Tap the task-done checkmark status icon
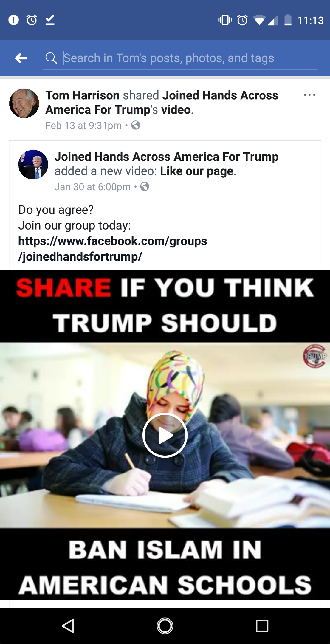Image resolution: width=330 pixels, height=644 pixels. pos(50,20)
